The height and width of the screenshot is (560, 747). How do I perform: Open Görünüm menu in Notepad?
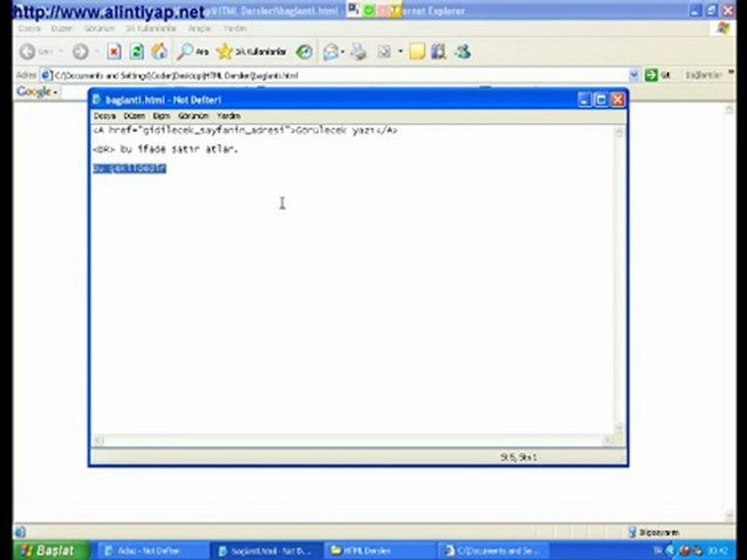point(194,116)
